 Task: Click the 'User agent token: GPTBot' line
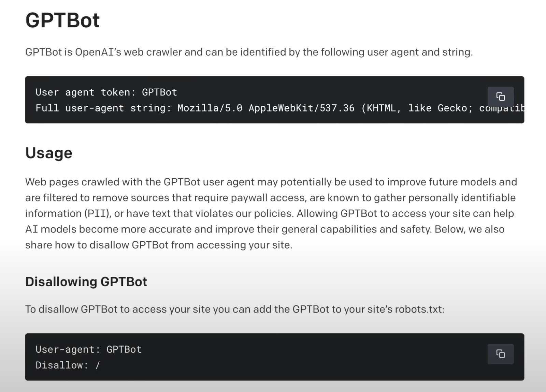click(106, 92)
